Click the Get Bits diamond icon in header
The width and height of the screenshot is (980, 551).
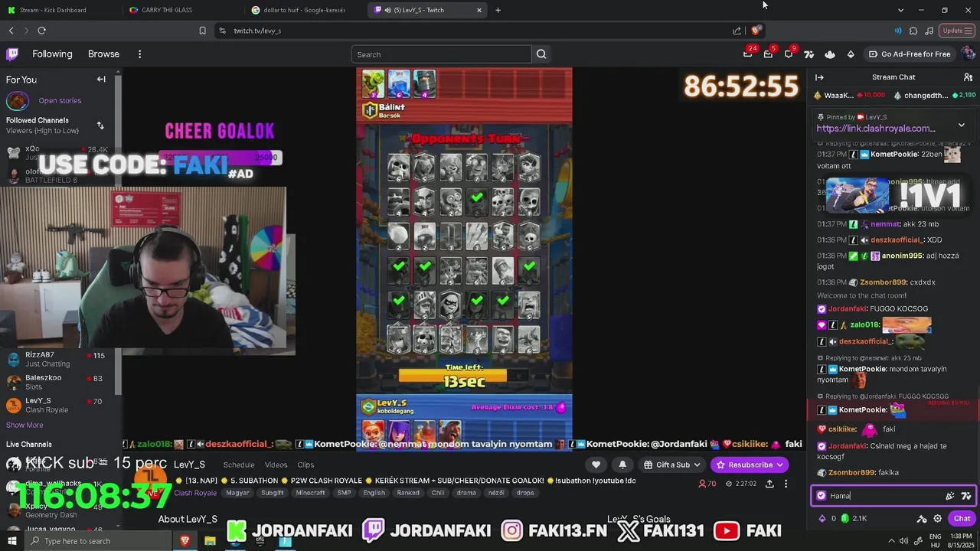851,54
